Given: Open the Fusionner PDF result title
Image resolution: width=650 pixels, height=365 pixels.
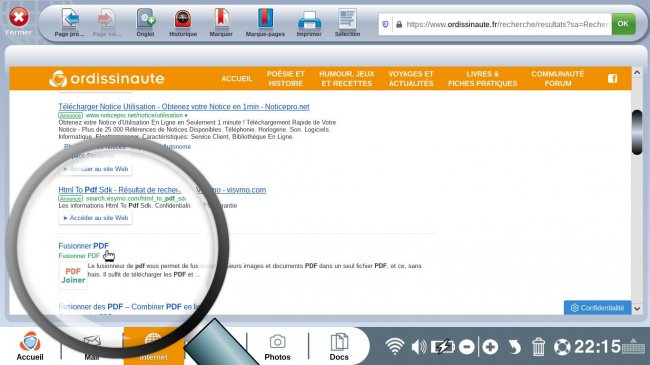Looking at the screenshot, I should [84, 246].
